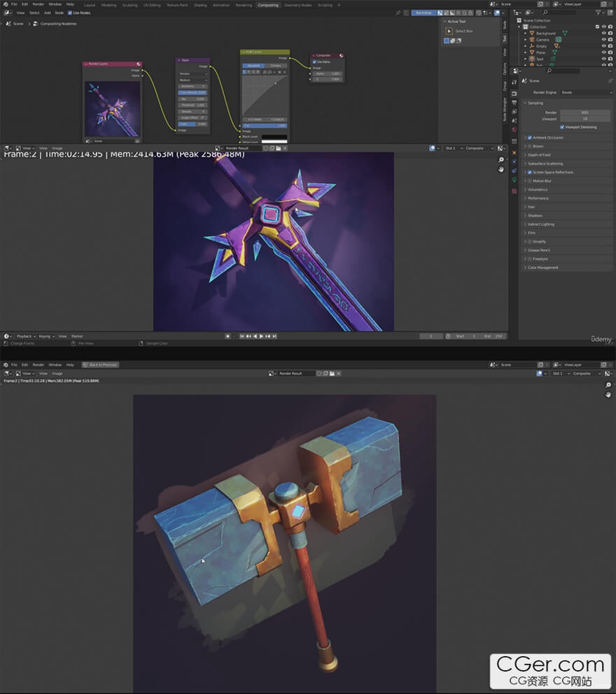The height and width of the screenshot is (694, 616).
Task: Click the hand pan icon in upper image viewer
Action: click(x=501, y=169)
